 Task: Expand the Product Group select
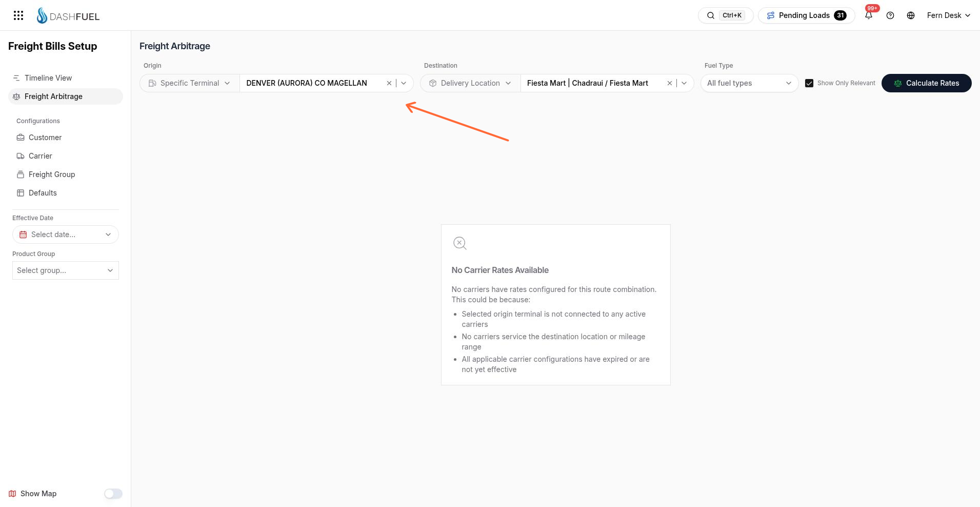tap(66, 270)
